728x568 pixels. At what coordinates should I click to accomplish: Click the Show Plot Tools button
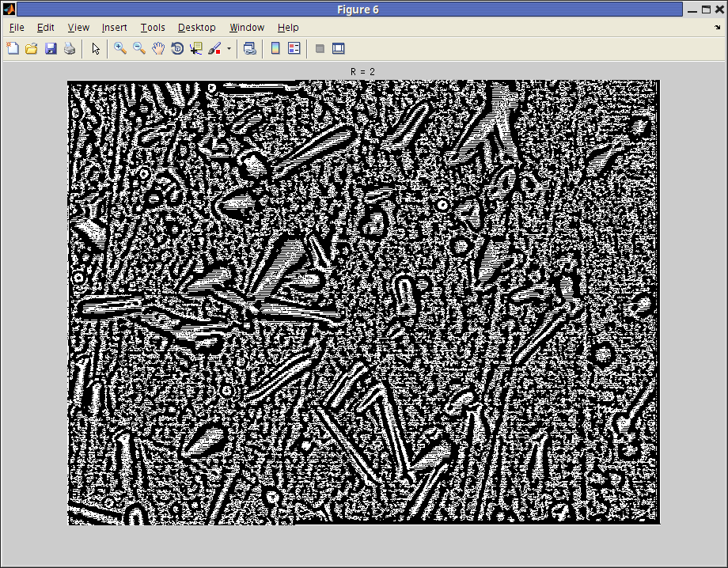click(x=339, y=48)
